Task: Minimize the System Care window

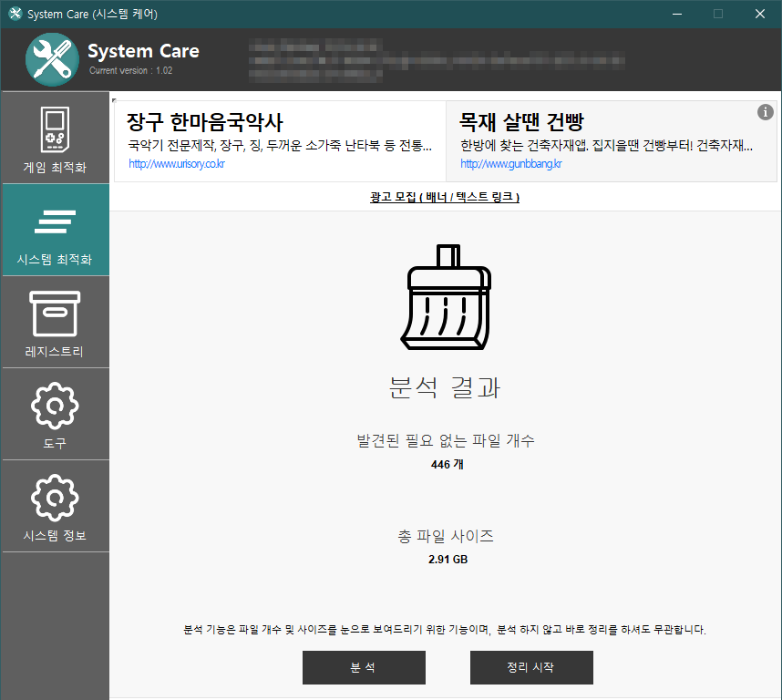Action: (676, 14)
